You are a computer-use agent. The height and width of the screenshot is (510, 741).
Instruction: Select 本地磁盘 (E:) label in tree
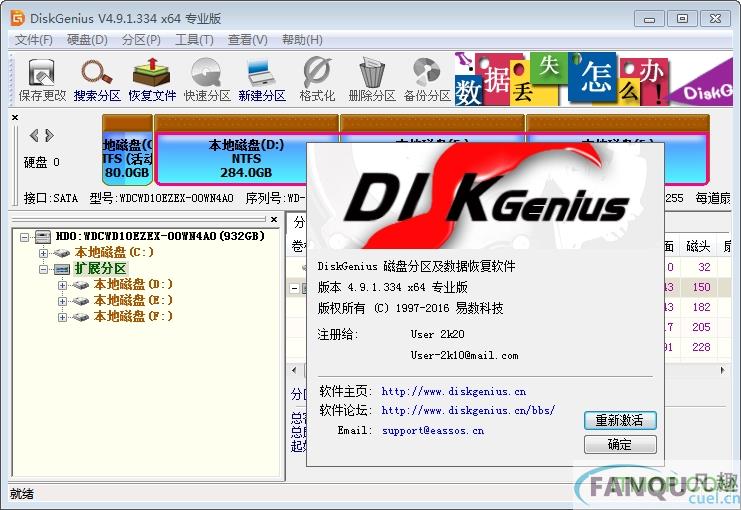point(133,301)
